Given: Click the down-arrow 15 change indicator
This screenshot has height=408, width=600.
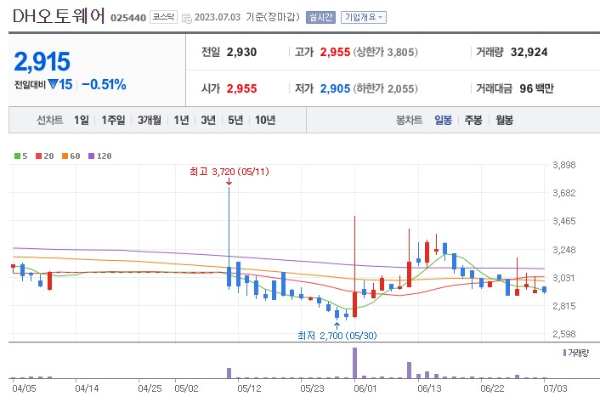Looking at the screenshot, I should 60,84.
